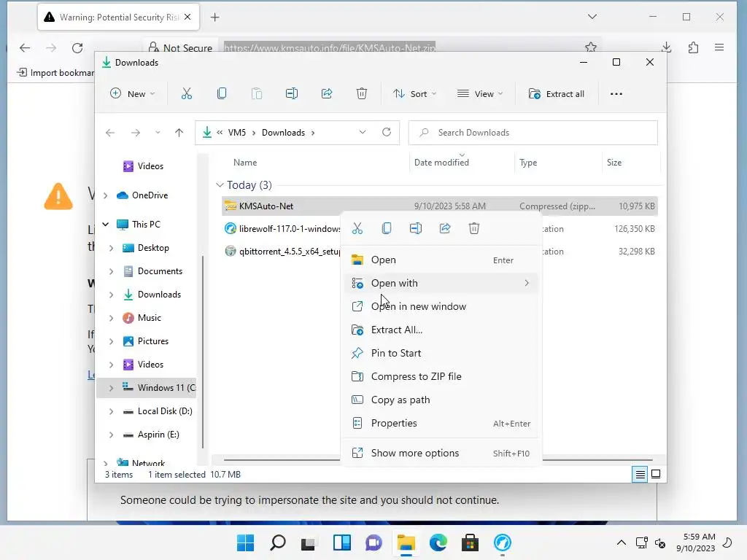Image resolution: width=747 pixels, height=560 pixels.
Task: Bookmark this page with star icon
Action: pos(591,47)
